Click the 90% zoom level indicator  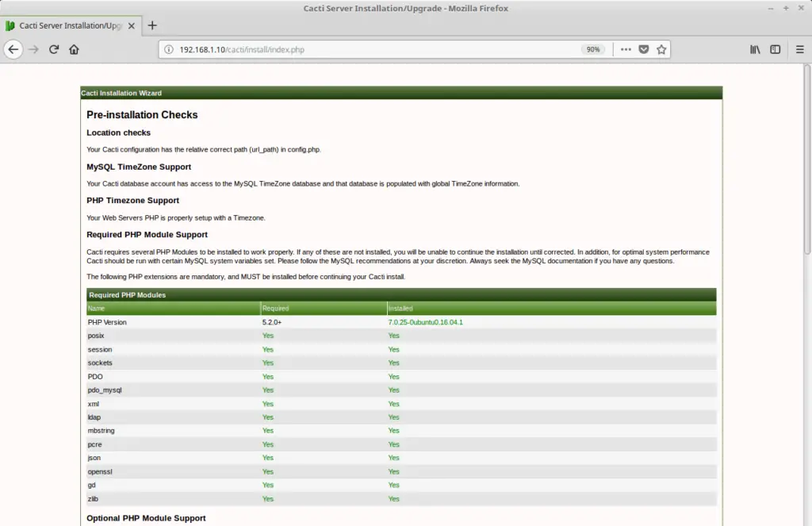coord(593,50)
